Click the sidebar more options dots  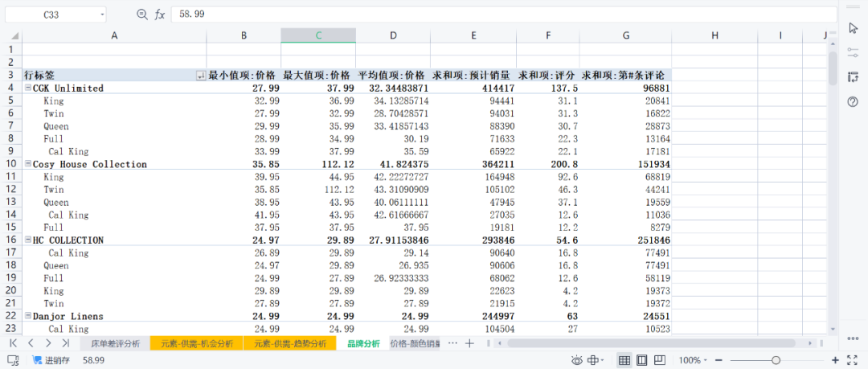[853, 338]
